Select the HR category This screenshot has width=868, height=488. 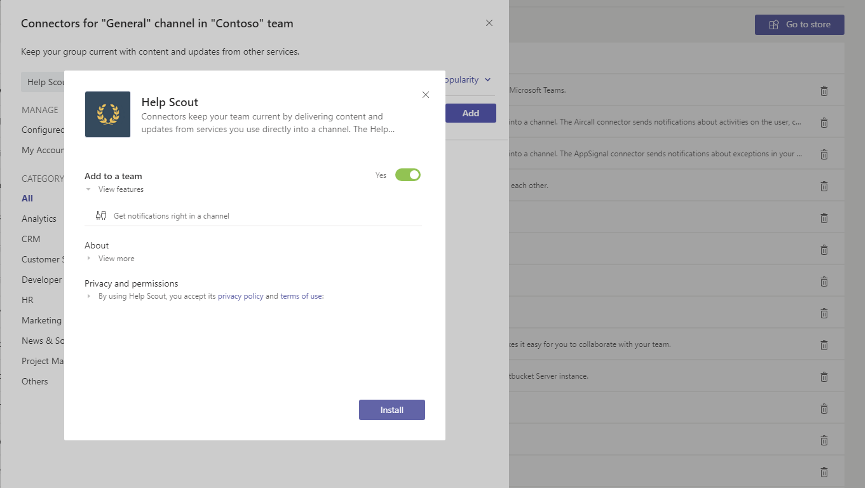coord(27,300)
